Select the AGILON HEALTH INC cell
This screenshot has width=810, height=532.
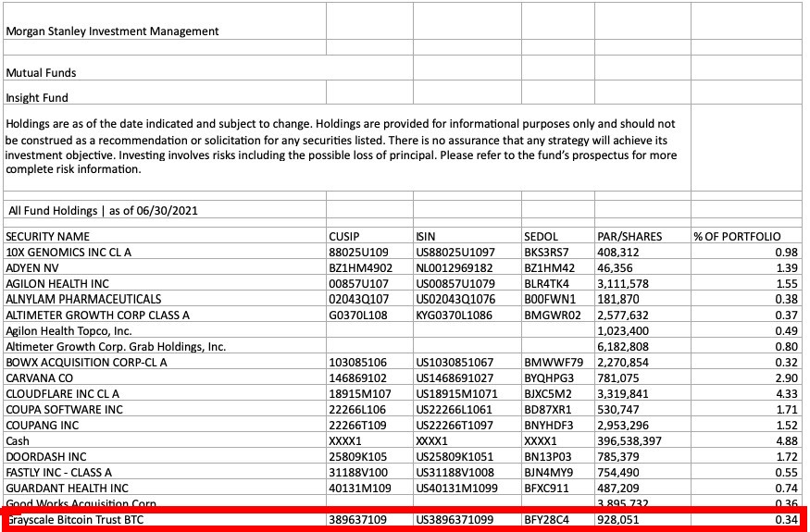[x=164, y=283]
